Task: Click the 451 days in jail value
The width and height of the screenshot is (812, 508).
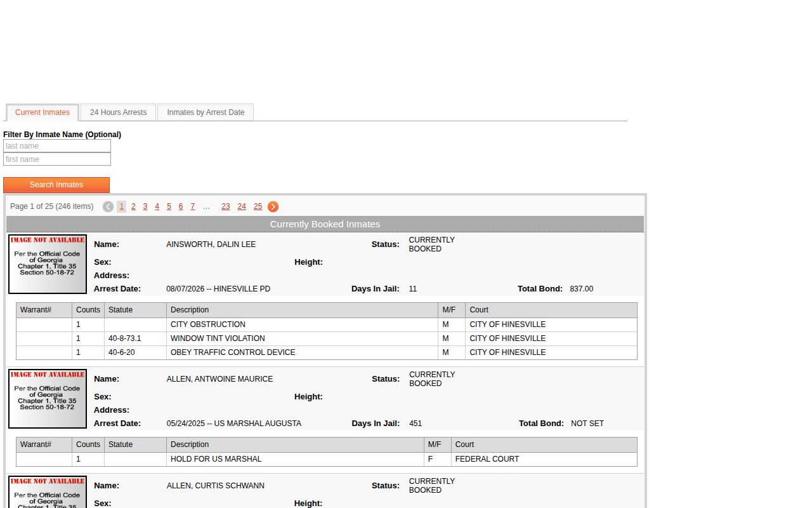Action: tap(416, 424)
